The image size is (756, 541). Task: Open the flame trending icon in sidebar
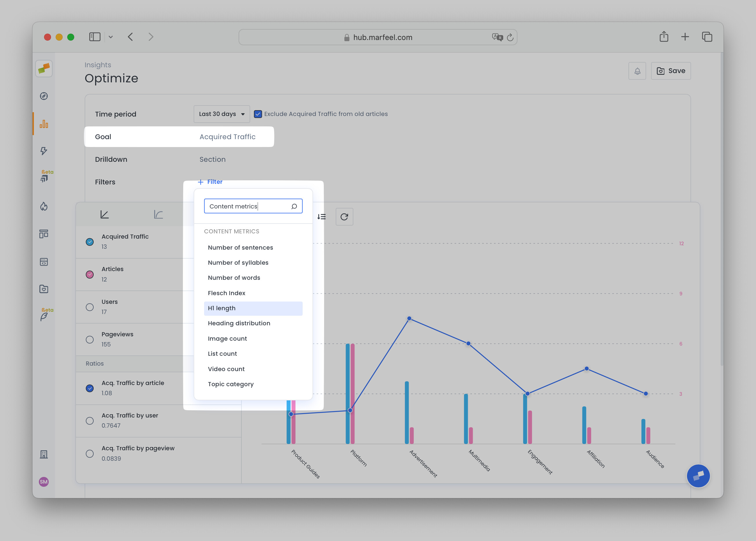(44, 206)
